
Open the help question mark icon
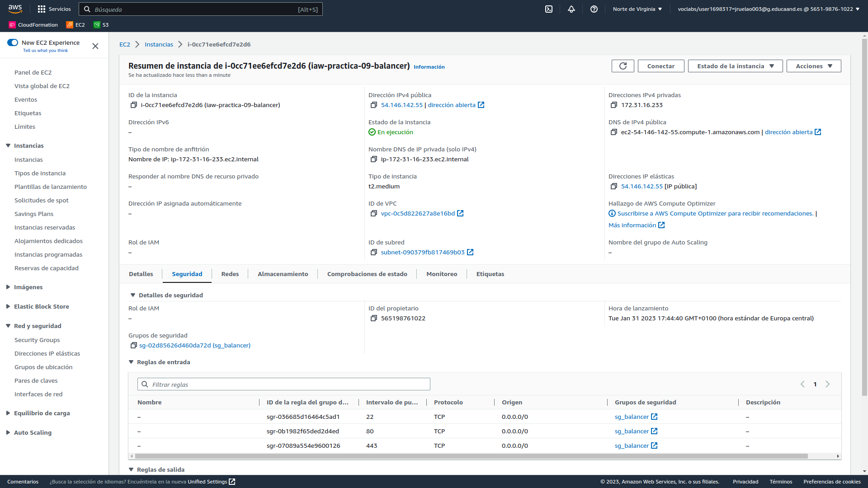(594, 9)
